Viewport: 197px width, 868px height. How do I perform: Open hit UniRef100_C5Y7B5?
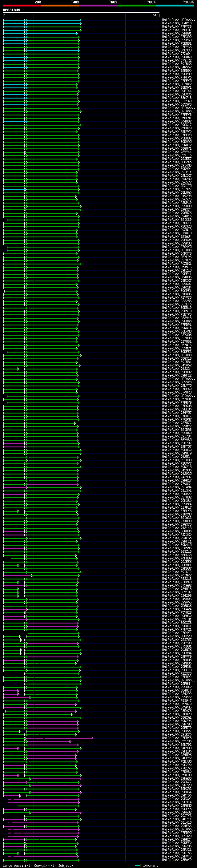[177, 741]
